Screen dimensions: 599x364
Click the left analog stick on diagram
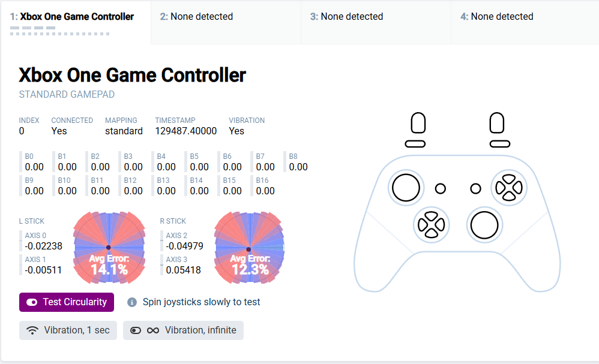(x=406, y=188)
